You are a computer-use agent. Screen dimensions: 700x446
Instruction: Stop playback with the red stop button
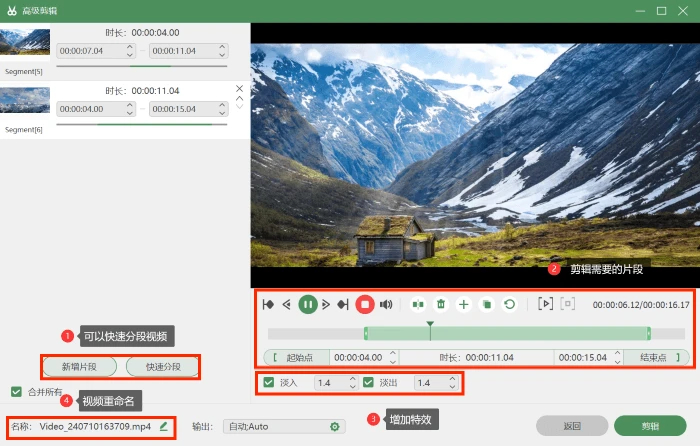365,304
